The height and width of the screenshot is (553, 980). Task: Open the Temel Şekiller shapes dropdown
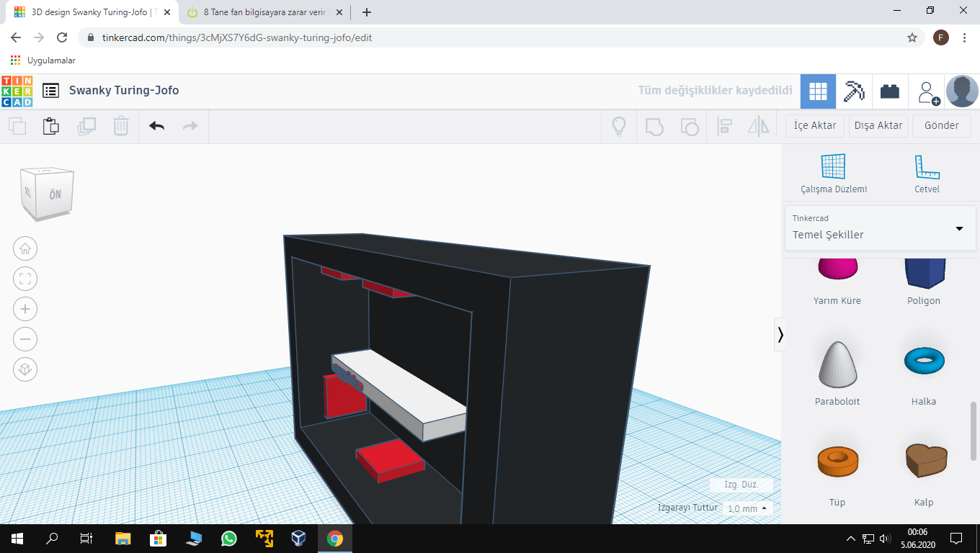tap(880, 228)
